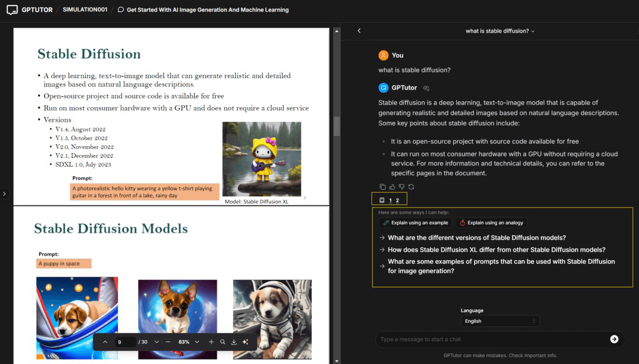The image size is (639, 364).
Task: Click 'V1.4, August 2022' list item
Action: [80, 130]
